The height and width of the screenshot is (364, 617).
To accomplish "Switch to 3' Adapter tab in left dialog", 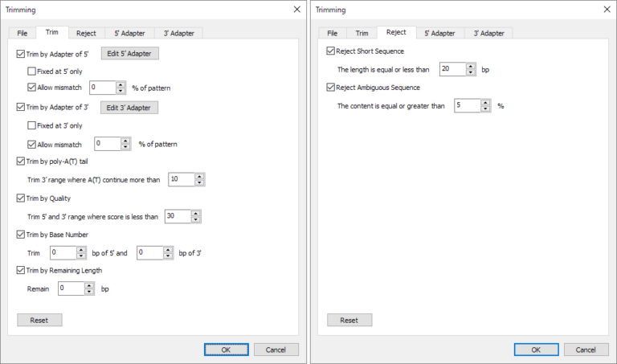I will coord(178,33).
